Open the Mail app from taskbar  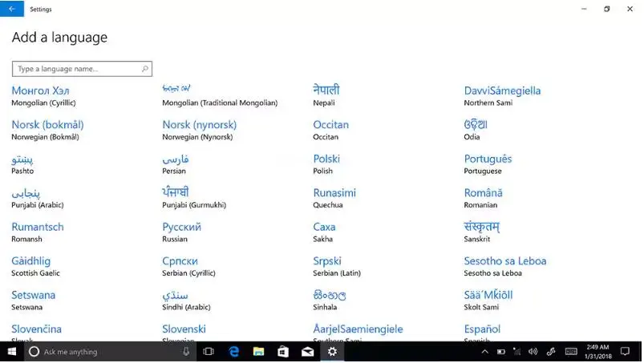coord(308,352)
